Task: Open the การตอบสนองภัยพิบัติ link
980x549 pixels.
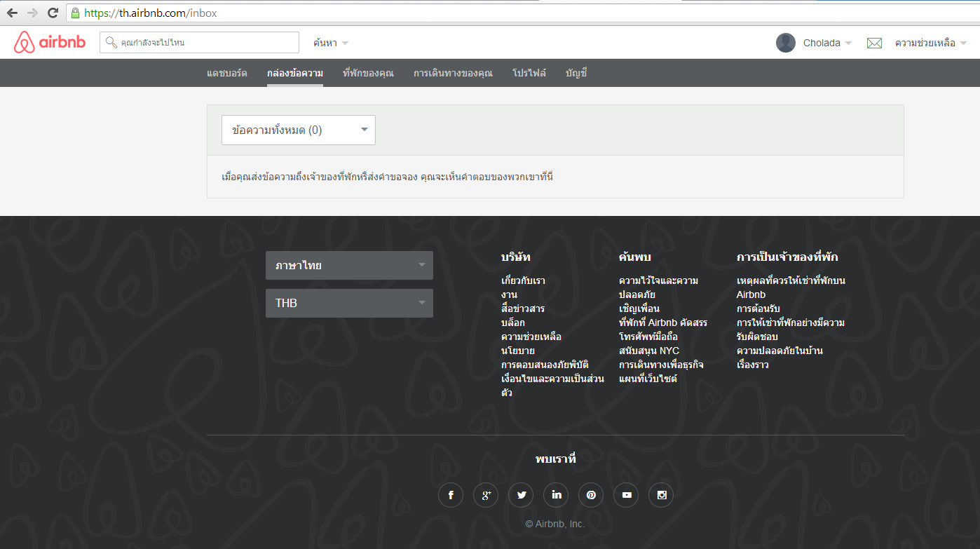Action: [x=545, y=365]
